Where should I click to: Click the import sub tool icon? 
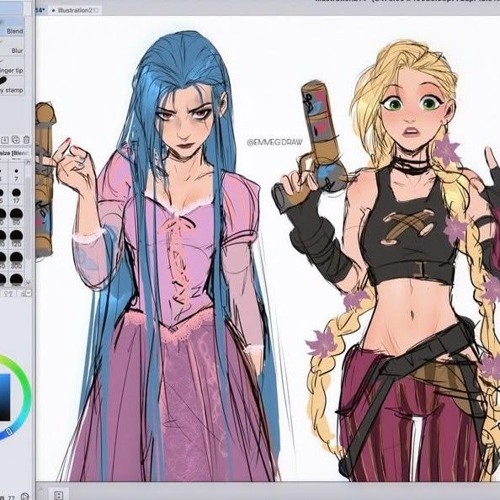pyautogui.click(x=5, y=140)
